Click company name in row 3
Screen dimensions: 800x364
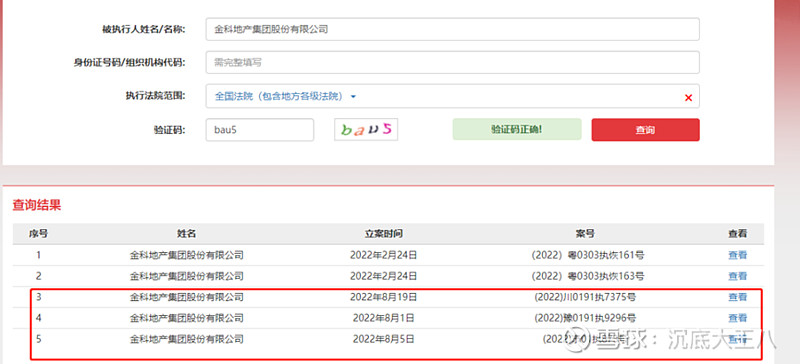click(x=186, y=297)
